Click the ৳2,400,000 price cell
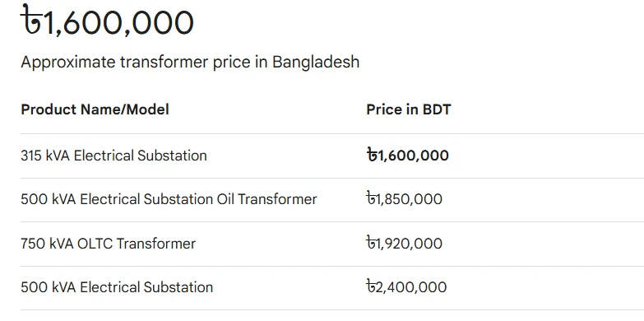644x321 pixels. pyautogui.click(x=406, y=287)
